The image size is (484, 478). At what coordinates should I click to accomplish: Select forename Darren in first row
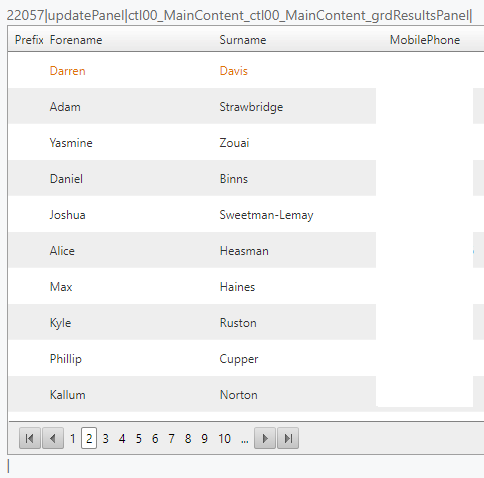[x=68, y=71]
